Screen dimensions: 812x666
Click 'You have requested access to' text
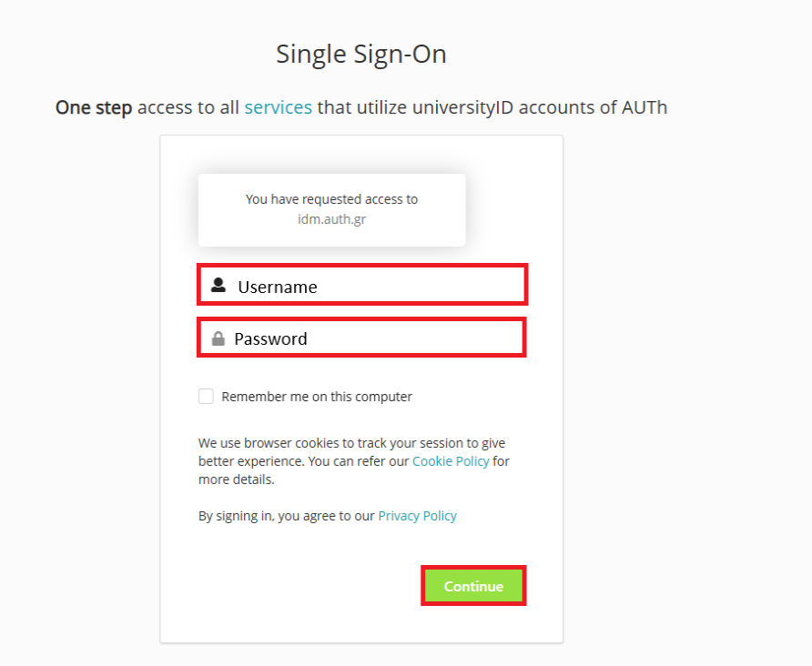pos(331,199)
